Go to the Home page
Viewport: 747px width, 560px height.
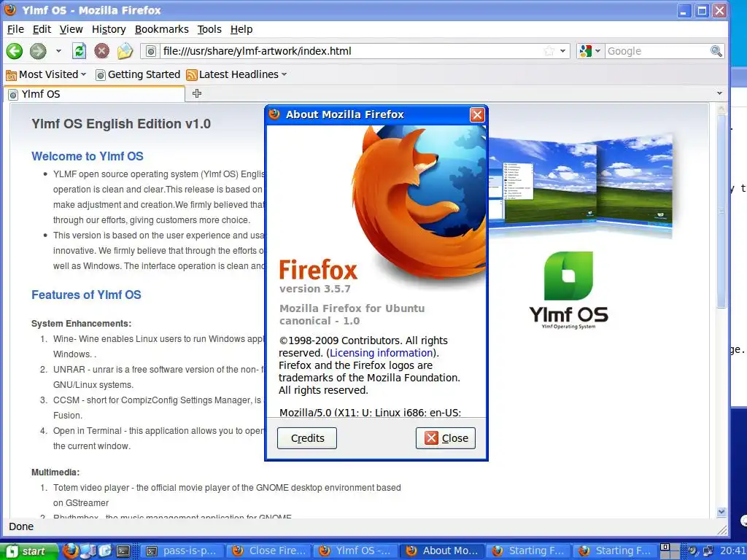click(x=125, y=51)
